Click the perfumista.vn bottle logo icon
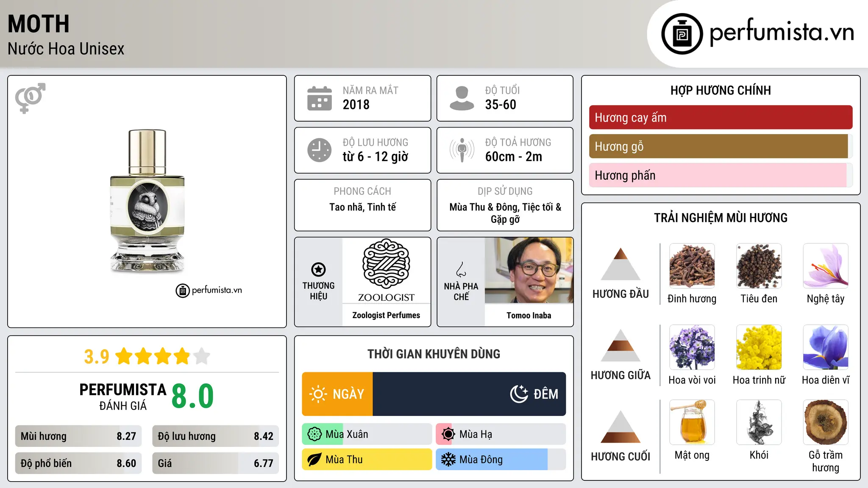Viewport: 868px width, 488px height. [x=682, y=34]
